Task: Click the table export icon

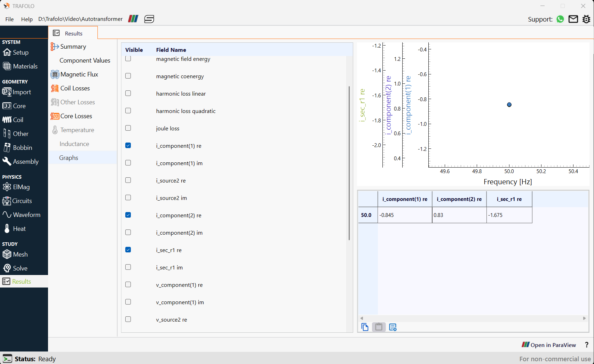Action: click(x=393, y=327)
